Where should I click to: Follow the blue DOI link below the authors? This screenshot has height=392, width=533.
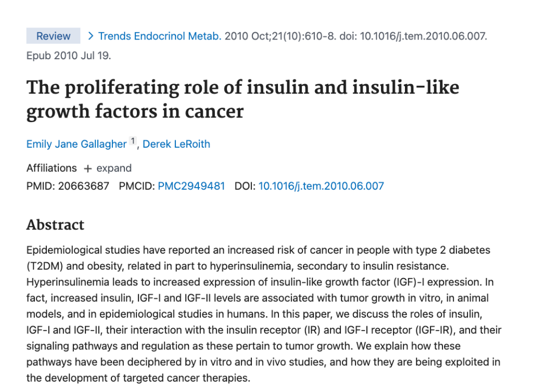point(321,186)
